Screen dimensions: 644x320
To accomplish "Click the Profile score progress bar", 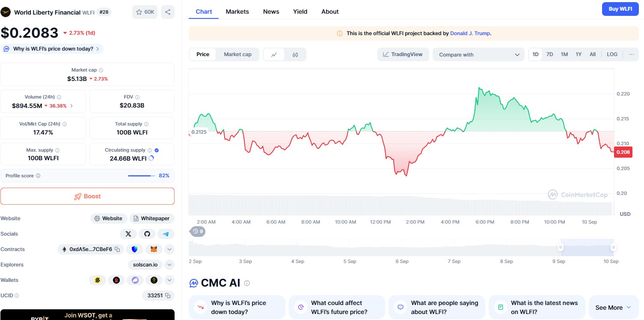I will (x=142, y=176).
